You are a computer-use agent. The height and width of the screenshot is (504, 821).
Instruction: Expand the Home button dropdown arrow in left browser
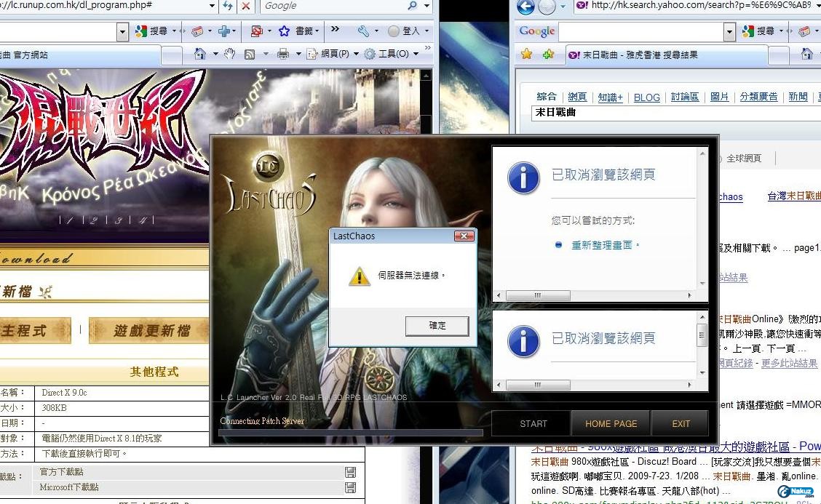click(215, 53)
